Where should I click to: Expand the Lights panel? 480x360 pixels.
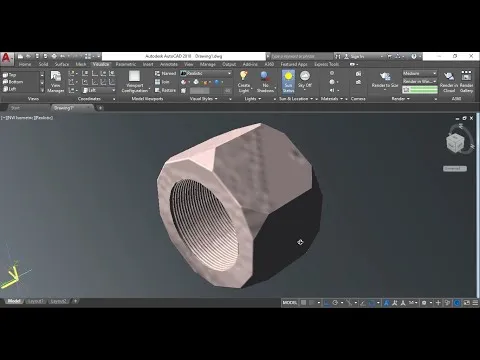pyautogui.click(x=253, y=99)
